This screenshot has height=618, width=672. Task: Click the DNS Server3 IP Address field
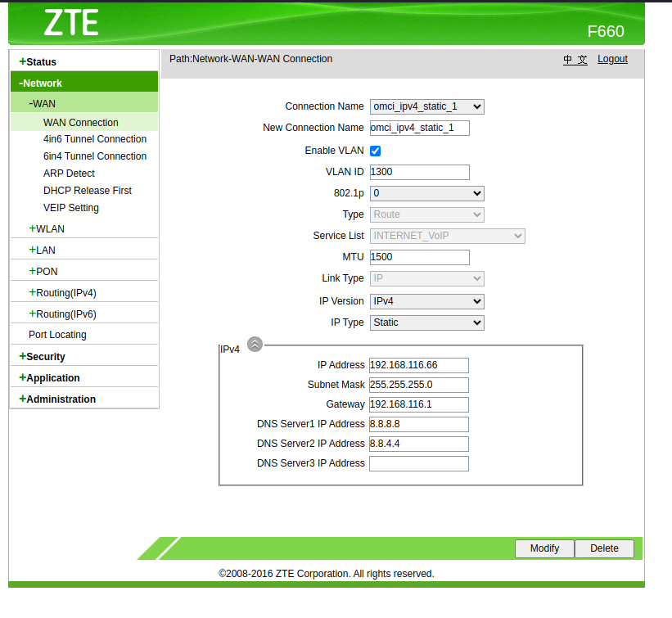pyautogui.click(x=419, y=463)
